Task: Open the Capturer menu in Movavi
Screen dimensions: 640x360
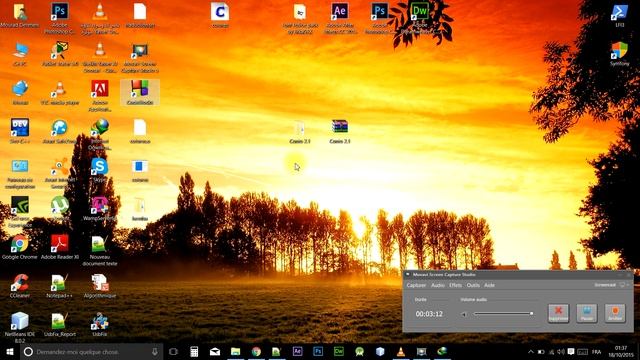Action: (x=416, y=285)
